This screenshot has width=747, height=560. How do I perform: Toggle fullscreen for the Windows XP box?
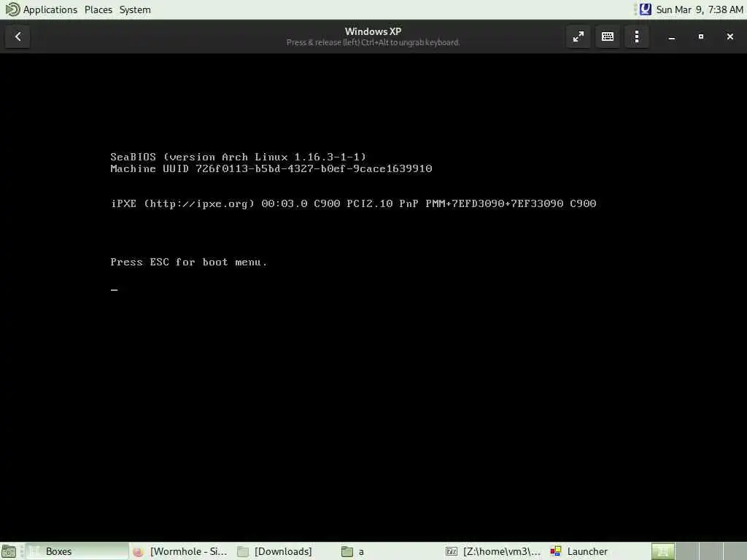point(578,36)
